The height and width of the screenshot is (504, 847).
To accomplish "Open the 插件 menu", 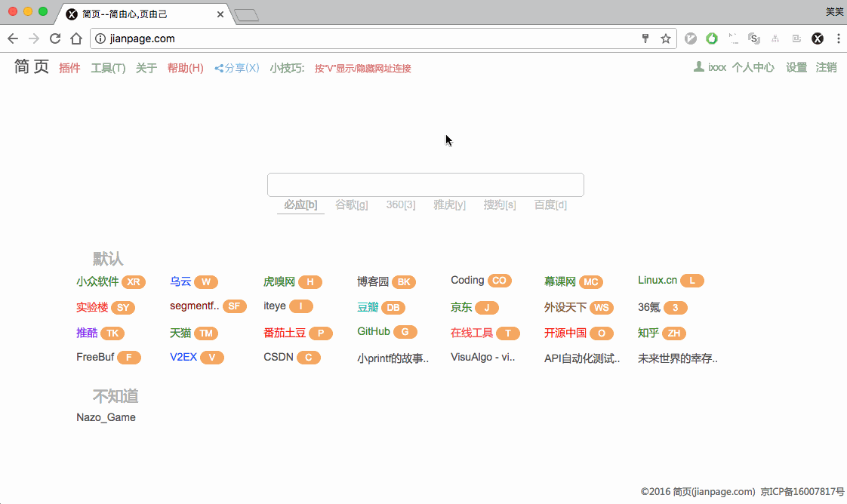I will point(69,68).
